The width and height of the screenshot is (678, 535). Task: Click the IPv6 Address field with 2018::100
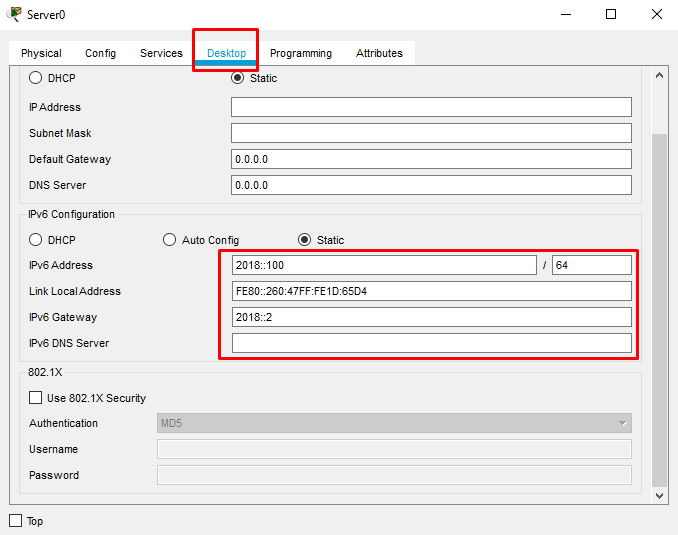click(x=384, y=265)
